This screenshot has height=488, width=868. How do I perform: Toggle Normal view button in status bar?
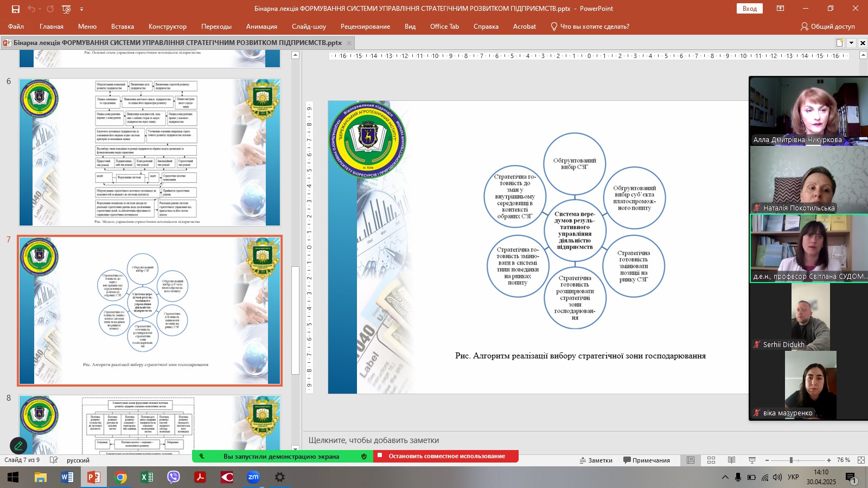point(691,460)
